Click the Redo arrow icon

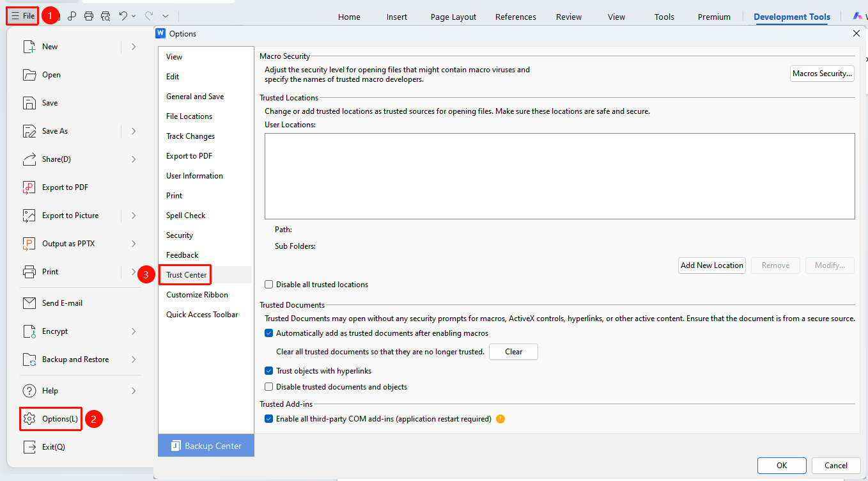[149, 16]
